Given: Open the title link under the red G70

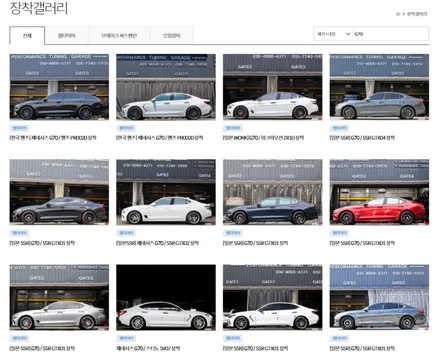Looking at the screenshot, I should 362,243.
